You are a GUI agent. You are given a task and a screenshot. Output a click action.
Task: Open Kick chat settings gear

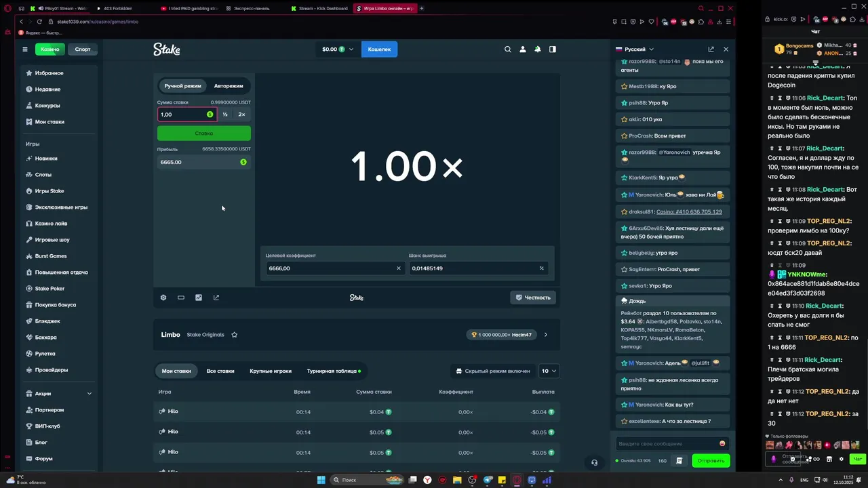[842, 459]
